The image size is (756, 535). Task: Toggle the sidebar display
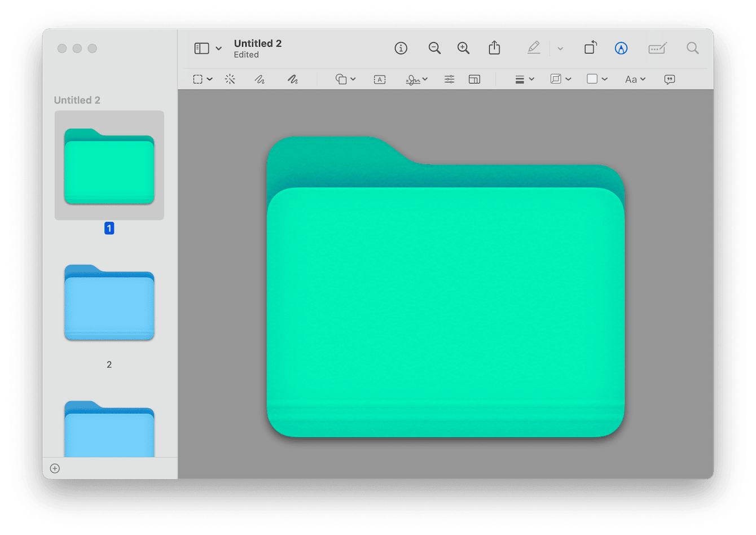point(202,48)
